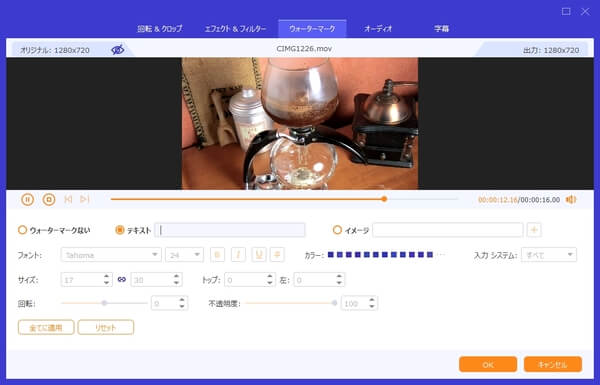Screen dimensions: 600x385
Task: Select the ウォーターマーク tab
Action: tap(312, 29)
